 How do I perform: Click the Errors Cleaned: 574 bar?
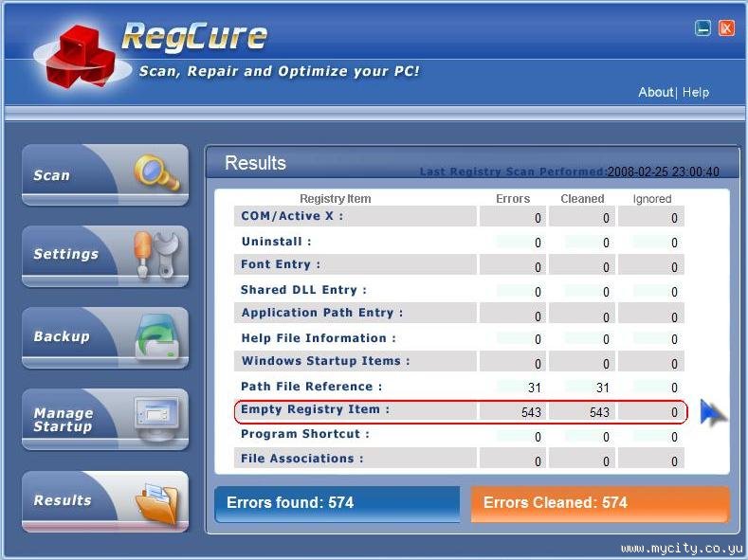point(600,504)
